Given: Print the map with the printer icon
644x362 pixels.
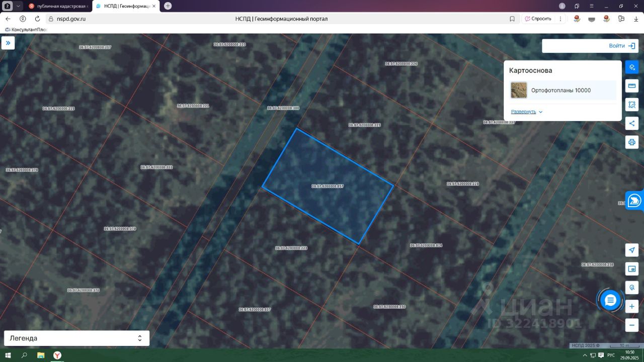Looking at the screenshot, I should pos(632,142).
